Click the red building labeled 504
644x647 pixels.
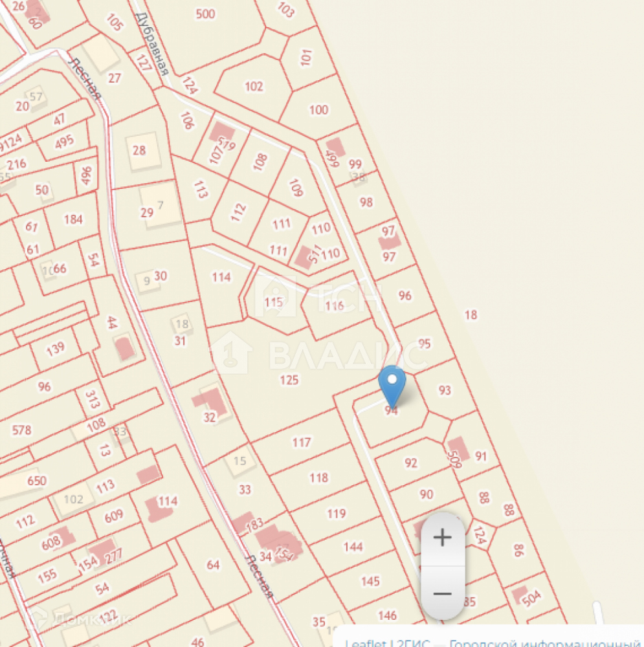click(x=520, y=595)
